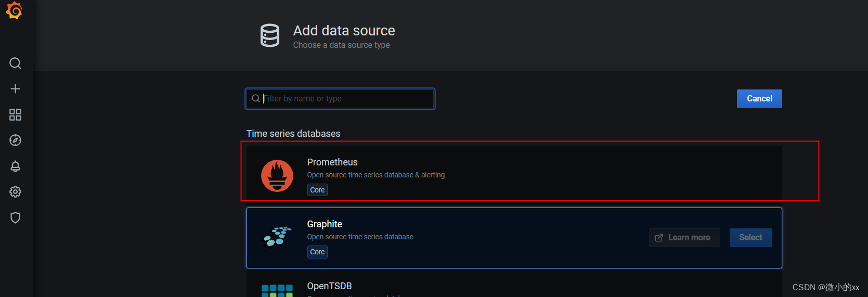Click the Graphite logo icon
868x297 pixels.
point(277,237)
